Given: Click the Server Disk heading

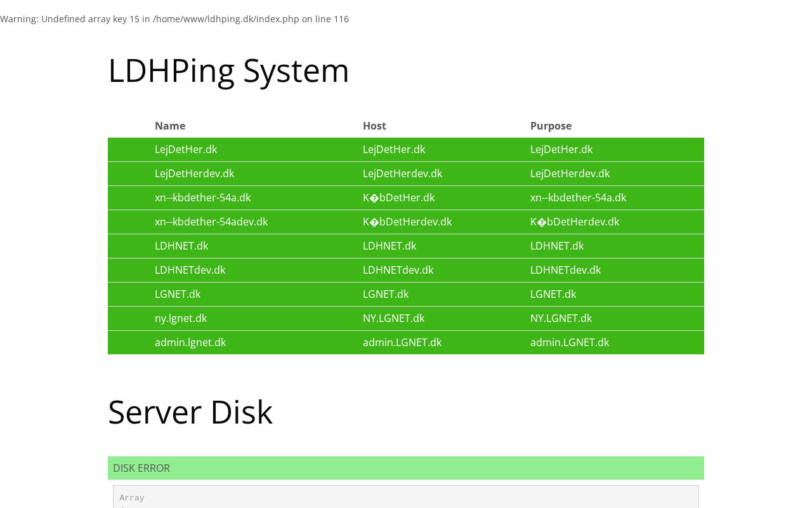Looking at the screenshot, I should [190, 412].
